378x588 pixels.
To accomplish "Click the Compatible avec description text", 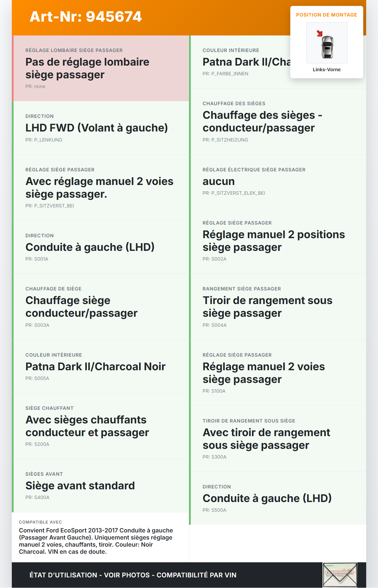I will (x=96, y=541).
